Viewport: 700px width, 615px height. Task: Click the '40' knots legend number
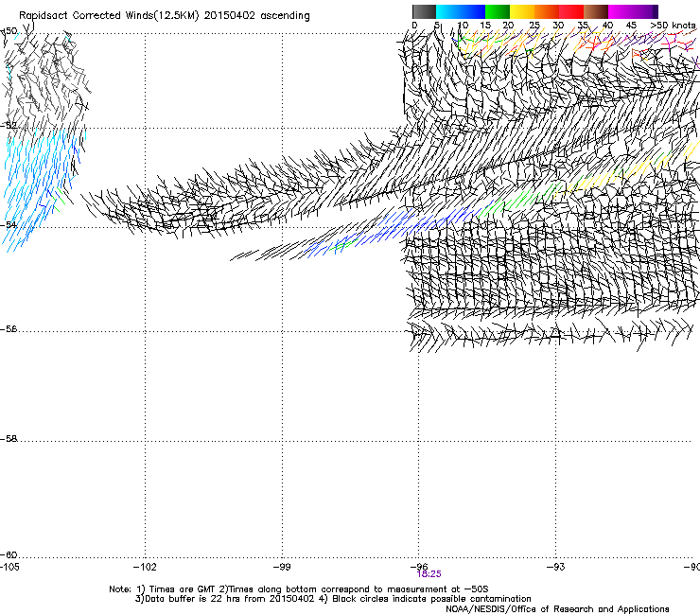click(x=607, y=25)
